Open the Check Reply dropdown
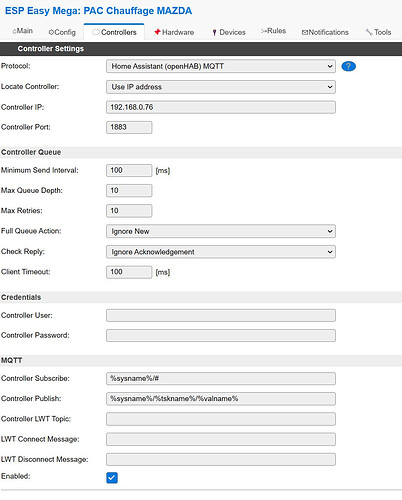Viewport: 402px width, 500px height. tap(221, 252)
